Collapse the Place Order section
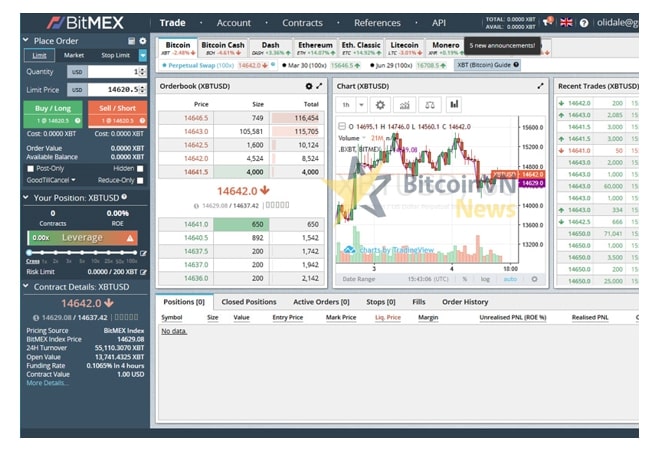This screenshot has height=450, width=656. [x=26, y=40]
